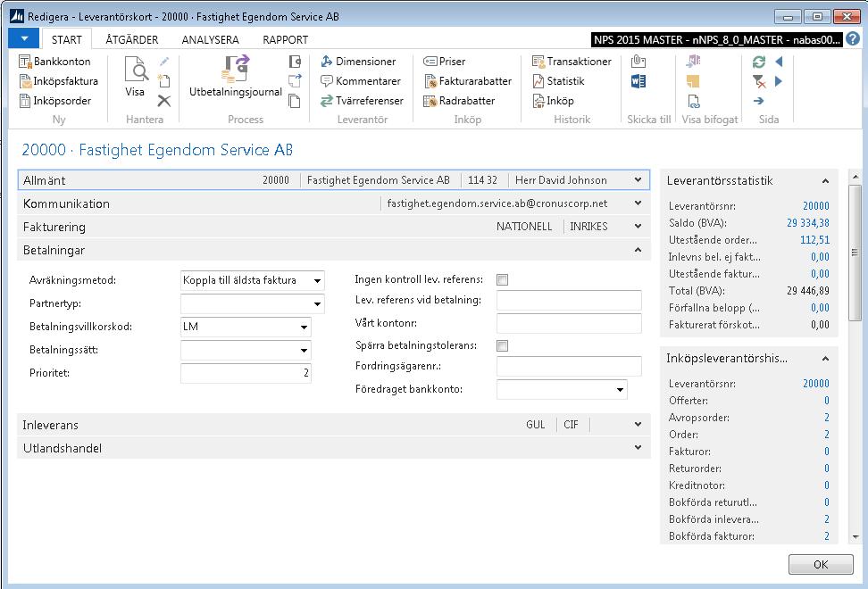Screen dimensions: 868x589
Task: Open Fakturarabatter
Action: 468,81
